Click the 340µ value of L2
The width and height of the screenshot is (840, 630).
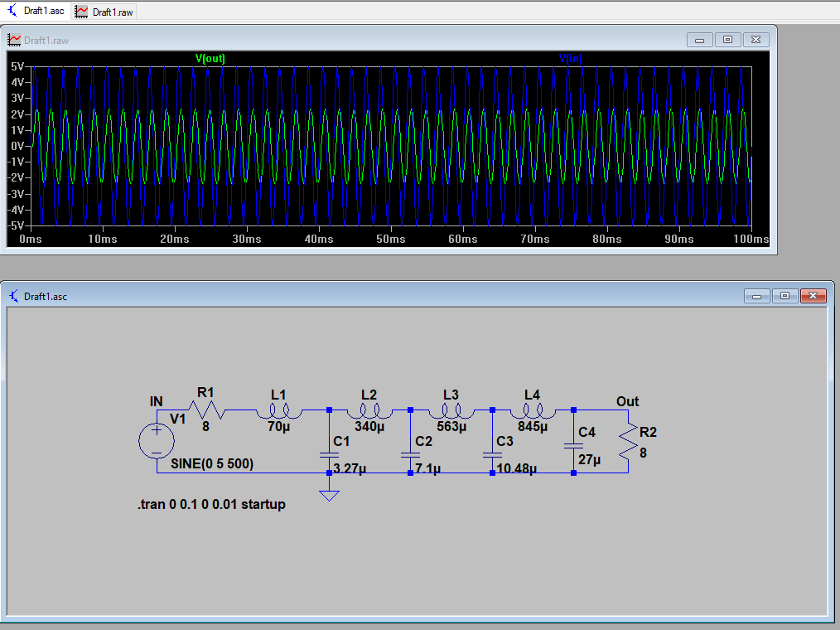(369, 427)
